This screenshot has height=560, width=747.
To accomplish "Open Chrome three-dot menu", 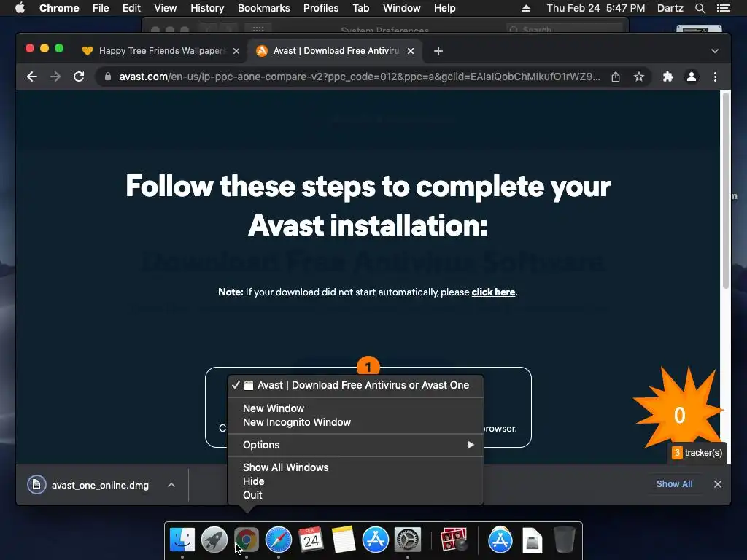I will tap(715, 77).
